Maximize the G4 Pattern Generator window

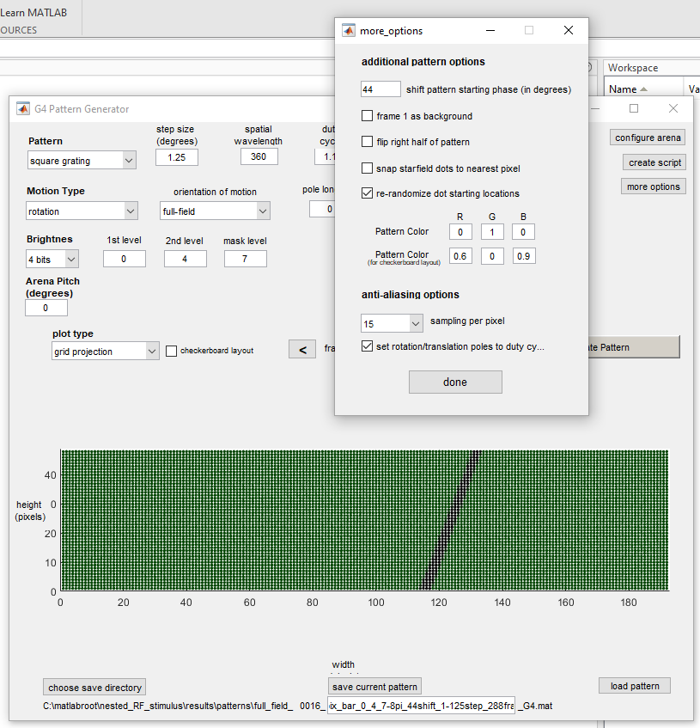[x=634, y=109]
